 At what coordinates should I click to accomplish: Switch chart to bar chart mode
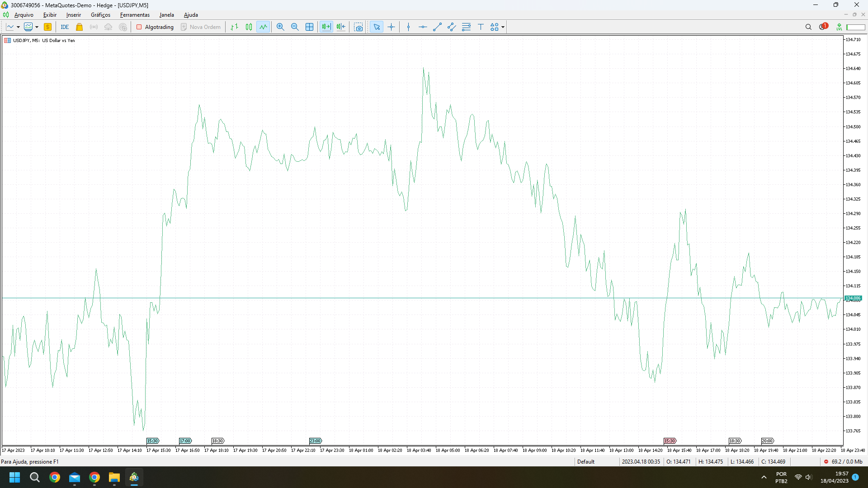[x=234, y=27]
